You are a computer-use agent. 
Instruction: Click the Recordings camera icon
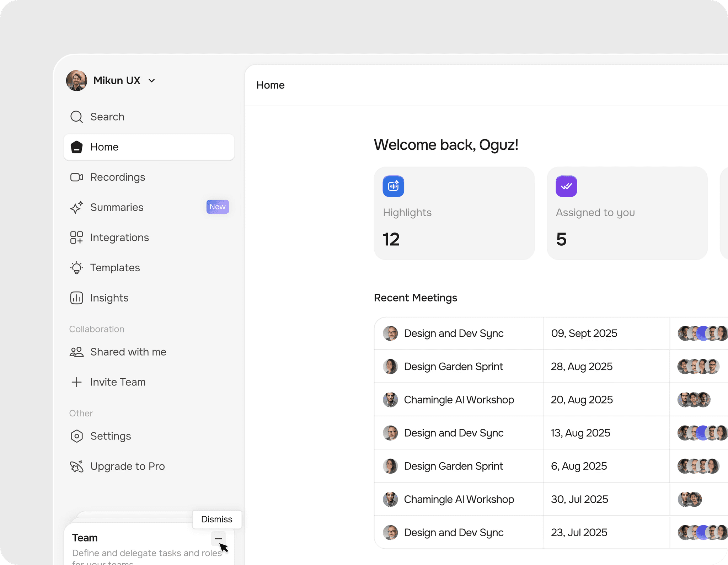click(76, 177)
